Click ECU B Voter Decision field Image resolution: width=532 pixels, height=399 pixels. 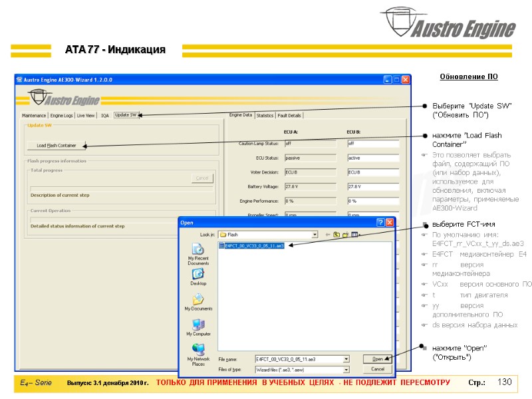tap(373, 172)
